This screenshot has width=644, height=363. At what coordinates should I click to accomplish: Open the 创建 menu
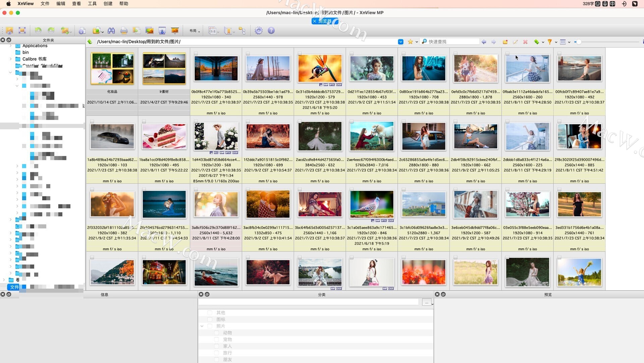click(x=108, y=4)
